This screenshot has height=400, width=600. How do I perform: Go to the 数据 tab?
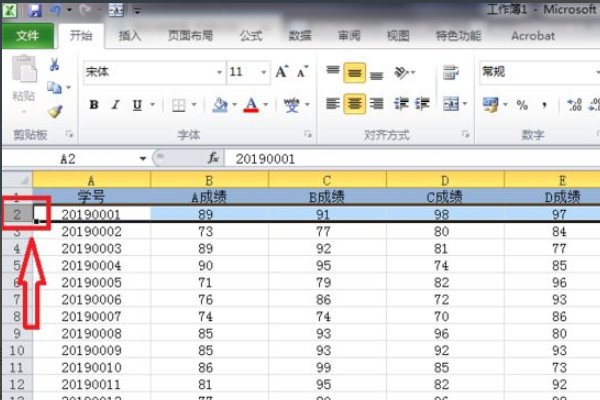click(x=300, y=36)
